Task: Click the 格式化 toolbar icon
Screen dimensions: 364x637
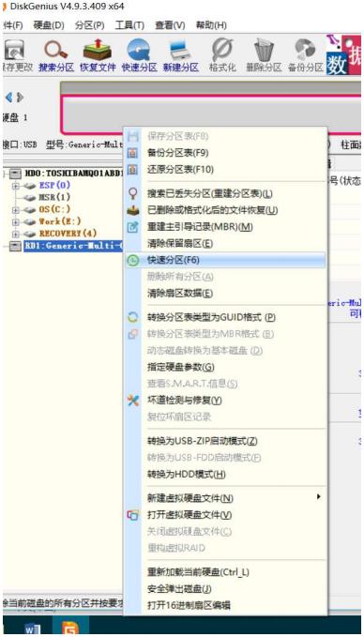Action: pyautogui.click(x=222, y=50)
